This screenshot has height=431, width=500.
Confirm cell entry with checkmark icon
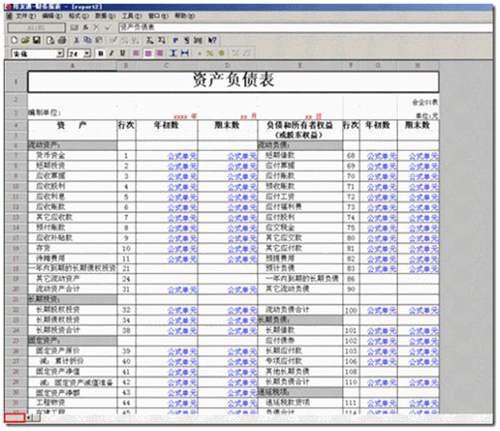coord(108,28)
